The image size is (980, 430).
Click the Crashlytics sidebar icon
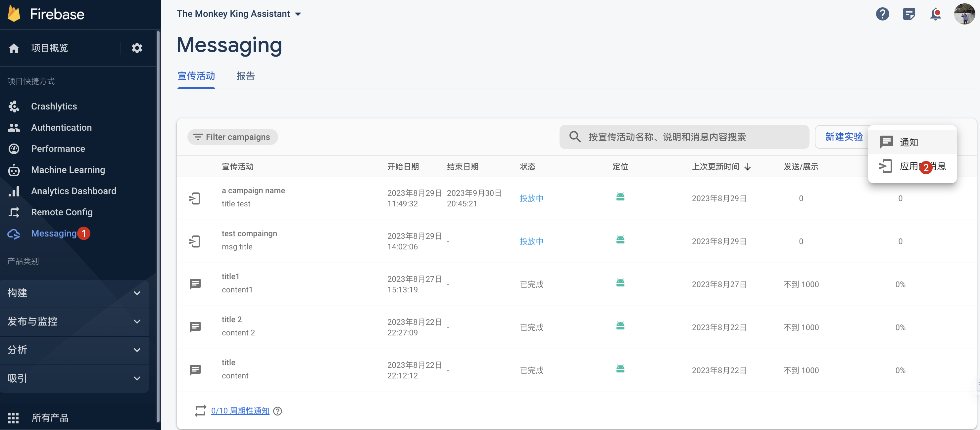tap(14, 107)
